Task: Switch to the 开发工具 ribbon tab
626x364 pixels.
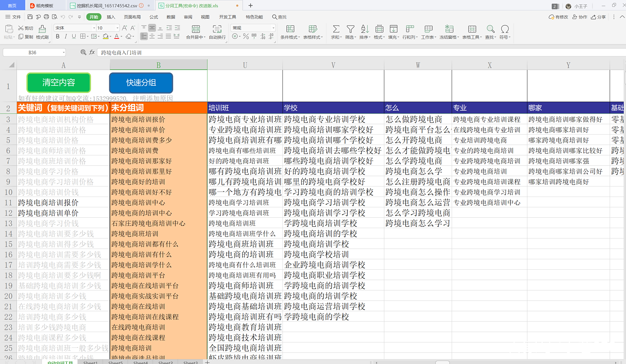Action: [228, 17]
